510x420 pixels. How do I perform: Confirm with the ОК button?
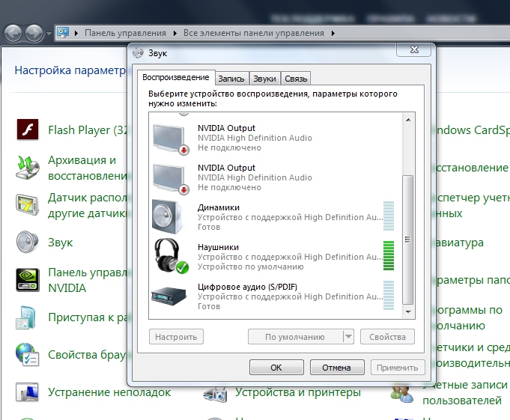click(x=276, y=368)
